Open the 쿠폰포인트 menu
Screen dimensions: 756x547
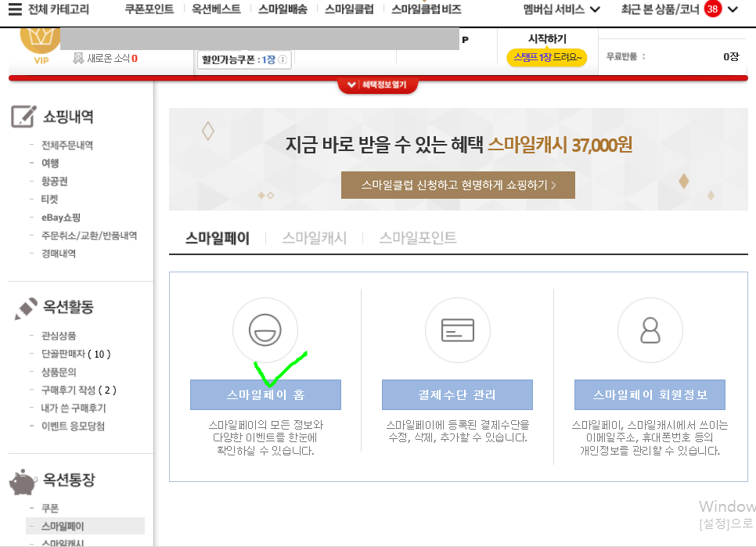click(149, 9)
